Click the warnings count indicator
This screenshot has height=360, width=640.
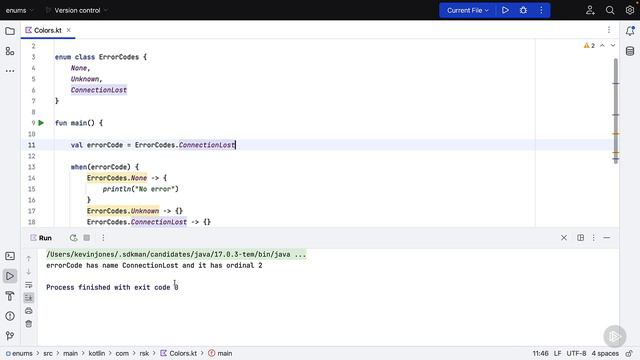(x=589, y=46)
